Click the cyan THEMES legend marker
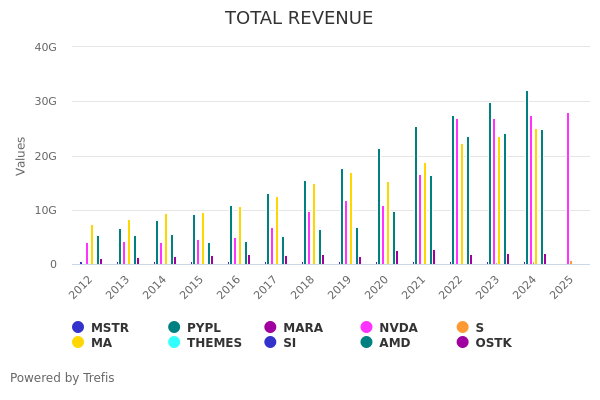Image resolution: width=600 pixels, height=400 pixels. point(174,343)
